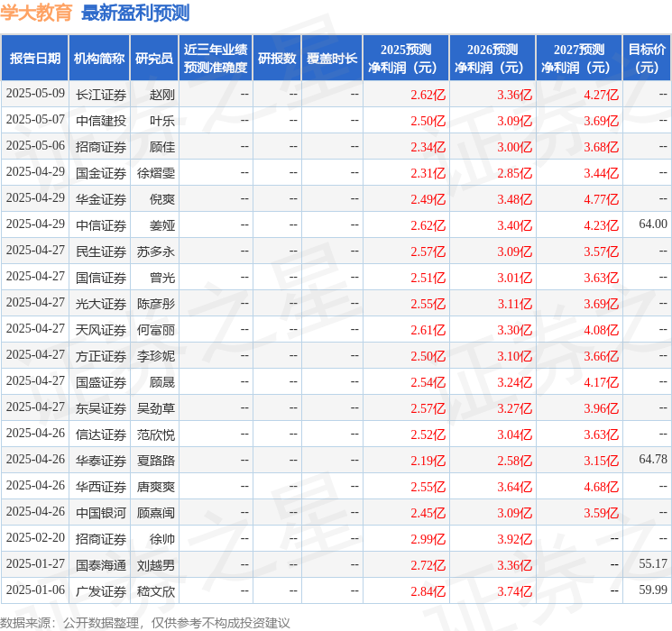The width and height of the screenshot is (672, 631).
Task: Click the 近三年业绩预测准确度 column header
Action: pyautogui.click(x=216, y=59)
